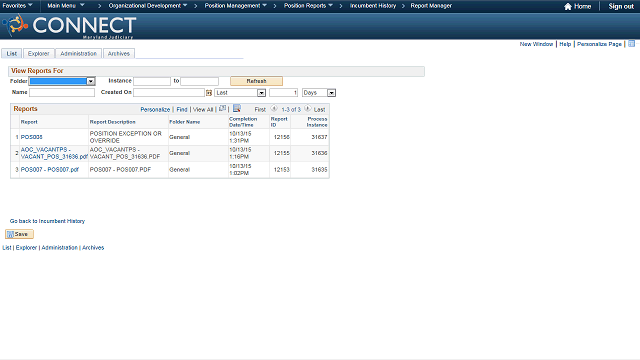The image size is (640, 360).
Task: Download Reports table to spreadsheet icon
Action: click(237, 109)
